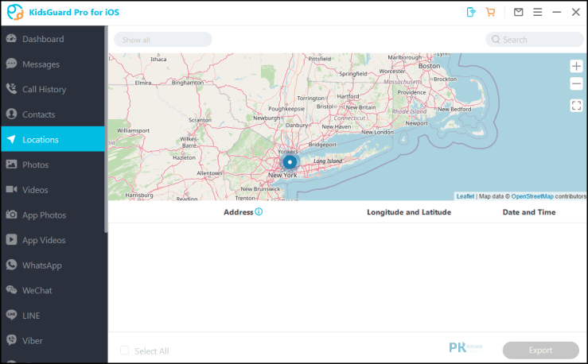Zoom out on the map
The width and height of the screenshot is (588, 364).
click(576, 83)
